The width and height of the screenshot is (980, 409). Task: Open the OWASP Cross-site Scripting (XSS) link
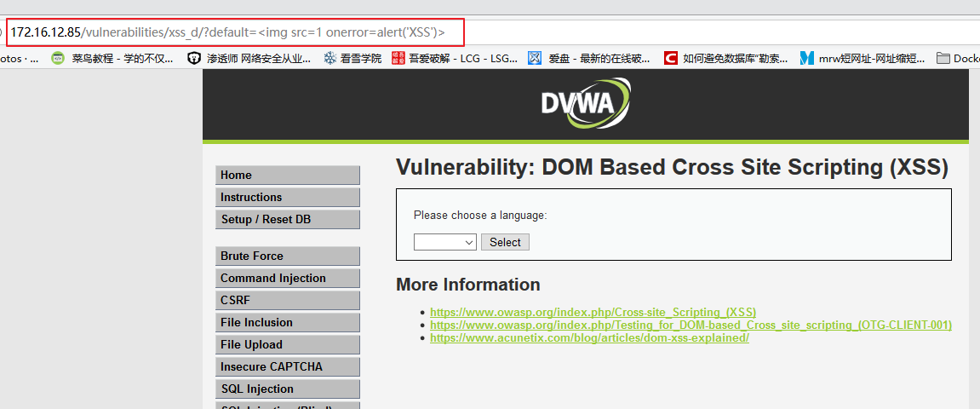593,313
